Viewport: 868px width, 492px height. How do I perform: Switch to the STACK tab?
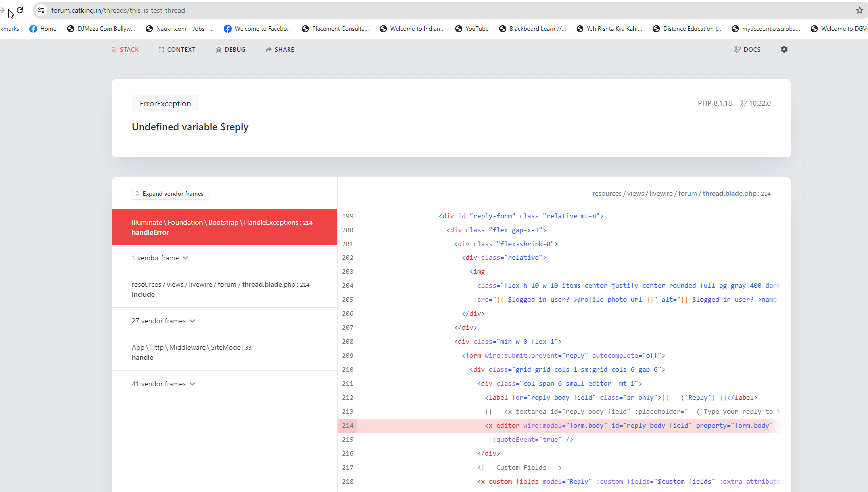[125, 50]
